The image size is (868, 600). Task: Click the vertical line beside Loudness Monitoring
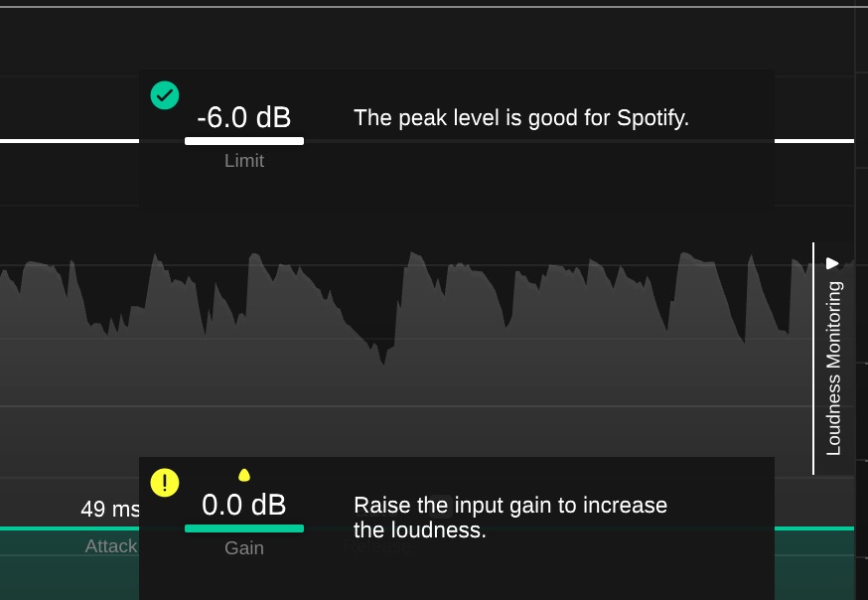pyautogui.click(x=813, y=358)
